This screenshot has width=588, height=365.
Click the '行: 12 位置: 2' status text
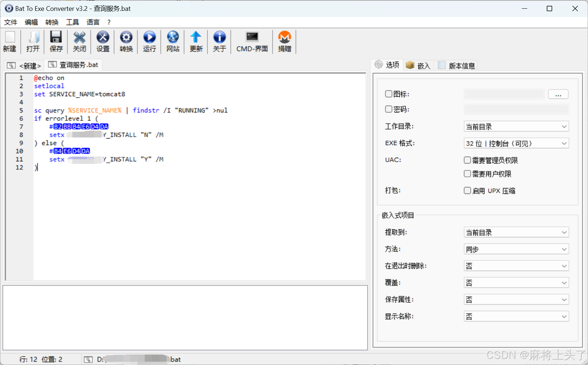[x=41, y=359]
